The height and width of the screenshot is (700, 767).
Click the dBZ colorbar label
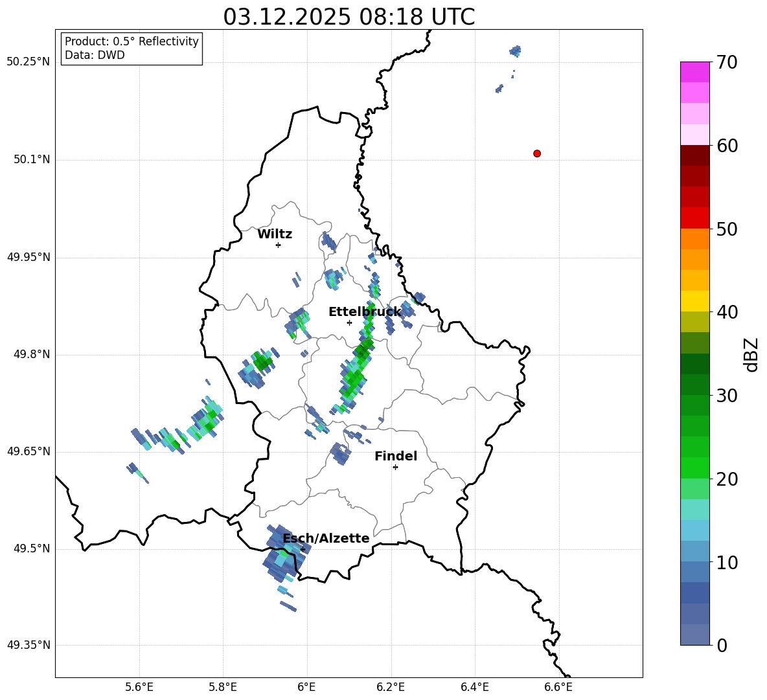coord(751,354)
